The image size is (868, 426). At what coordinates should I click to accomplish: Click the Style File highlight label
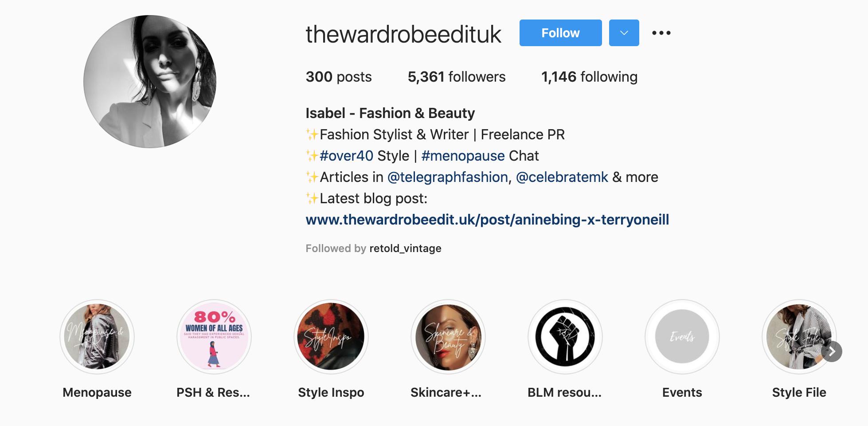click(x=799, y=392)
